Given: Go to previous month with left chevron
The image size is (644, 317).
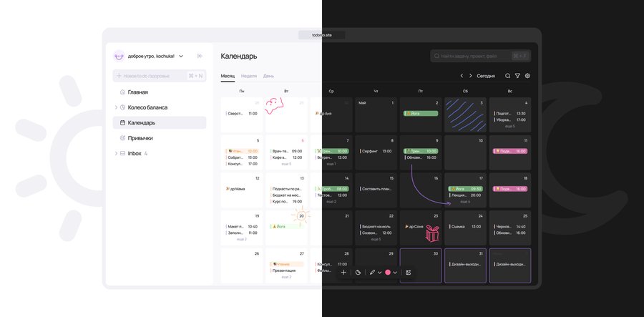Looking at the screenshot, I should [462, 76].
